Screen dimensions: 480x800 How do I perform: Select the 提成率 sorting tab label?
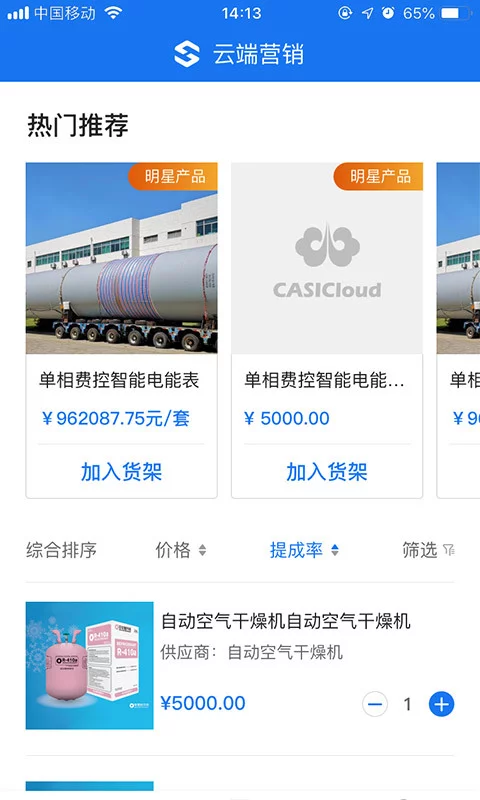(296, 550)
